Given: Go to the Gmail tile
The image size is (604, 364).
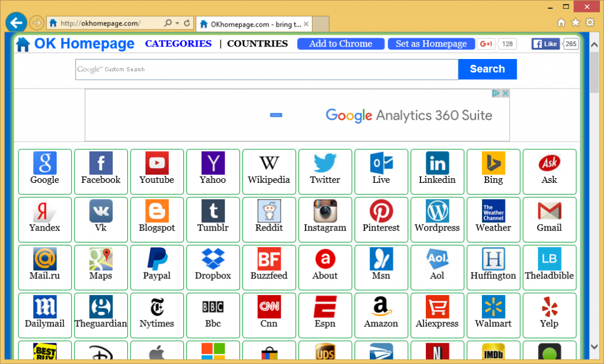Looking at the screenshot, I should click(x=549, y=212).
